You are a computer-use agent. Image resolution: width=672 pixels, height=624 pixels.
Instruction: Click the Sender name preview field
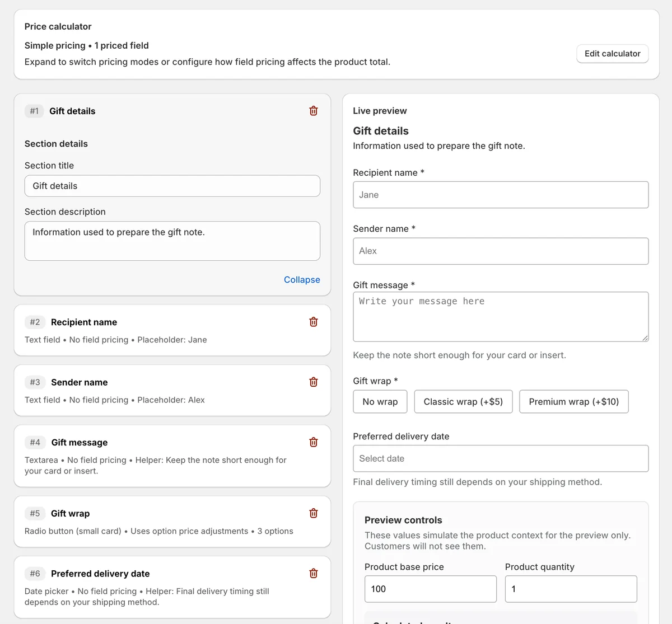click(501, 251)
